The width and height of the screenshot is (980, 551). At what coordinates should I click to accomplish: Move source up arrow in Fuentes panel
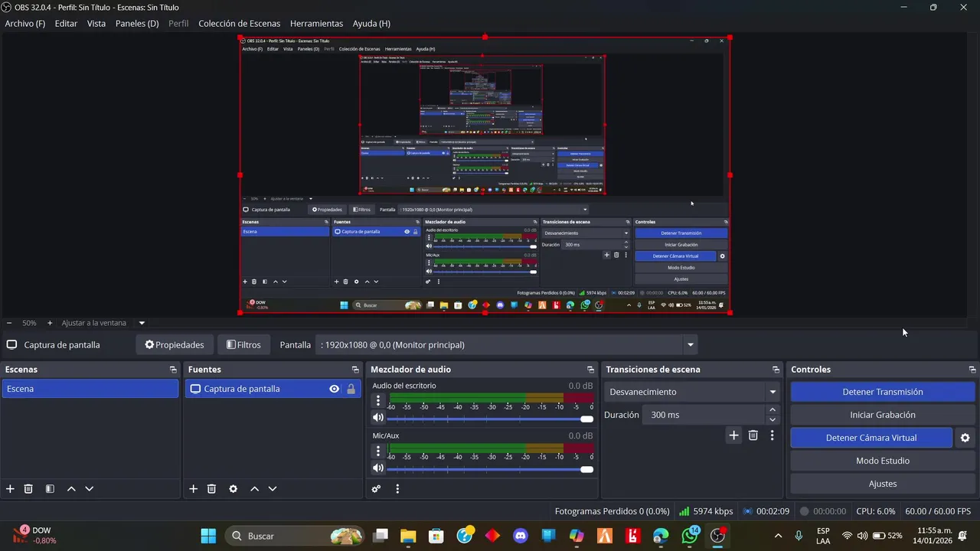pos(254,489)
